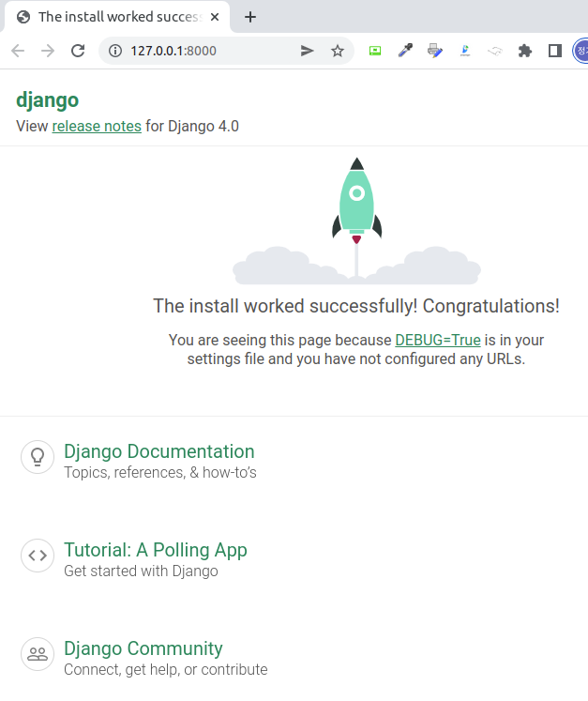This screenshot has width=588, height=701.
Task: Share this page using the send icon
Action: pyautogui.click(x=307, y=51)
